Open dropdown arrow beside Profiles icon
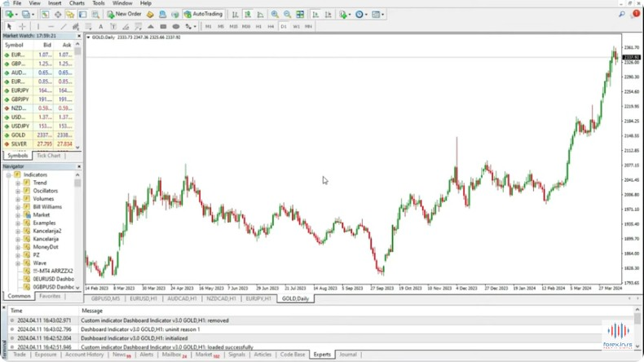644x362 pixels. 33,15
